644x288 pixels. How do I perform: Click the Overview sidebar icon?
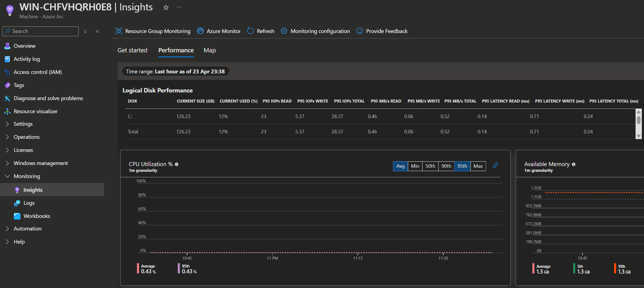(x=7, y=46)
